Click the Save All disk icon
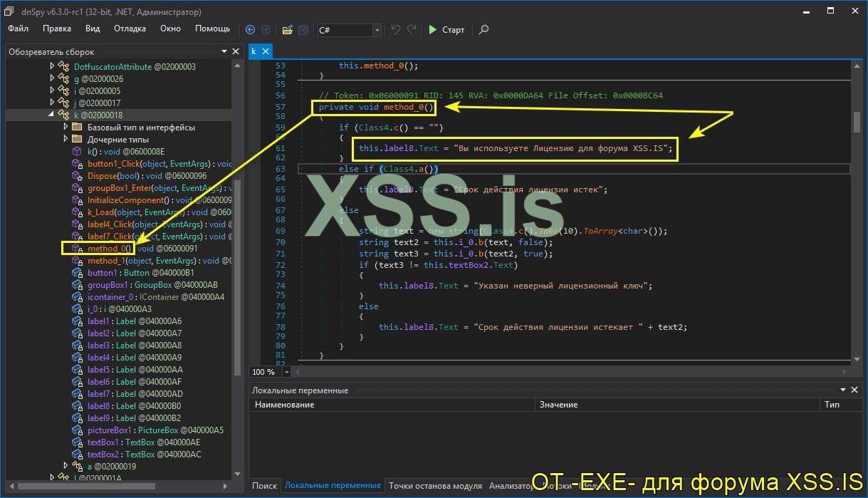868x498 pixels. click(x=303, y=30)
